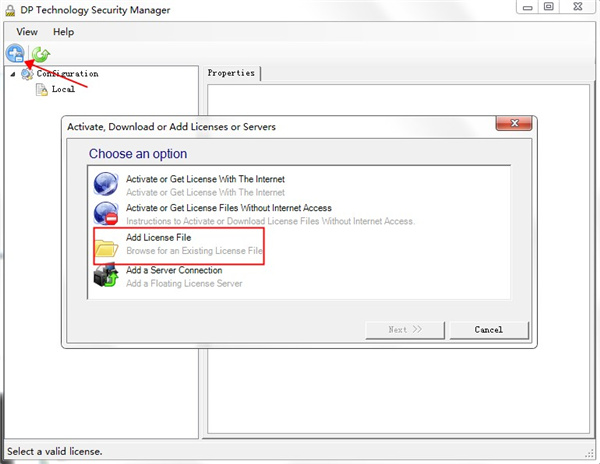Click the Next >> button

405,330
